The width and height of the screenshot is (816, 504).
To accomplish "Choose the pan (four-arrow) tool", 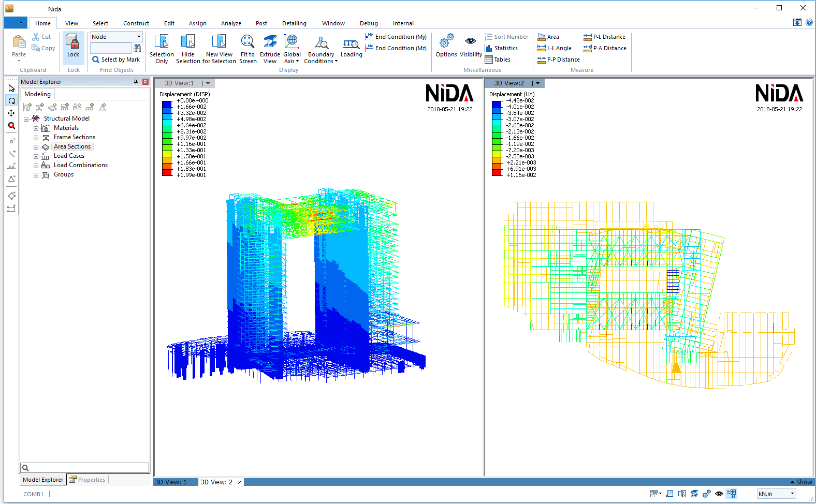I will (11, 113).
